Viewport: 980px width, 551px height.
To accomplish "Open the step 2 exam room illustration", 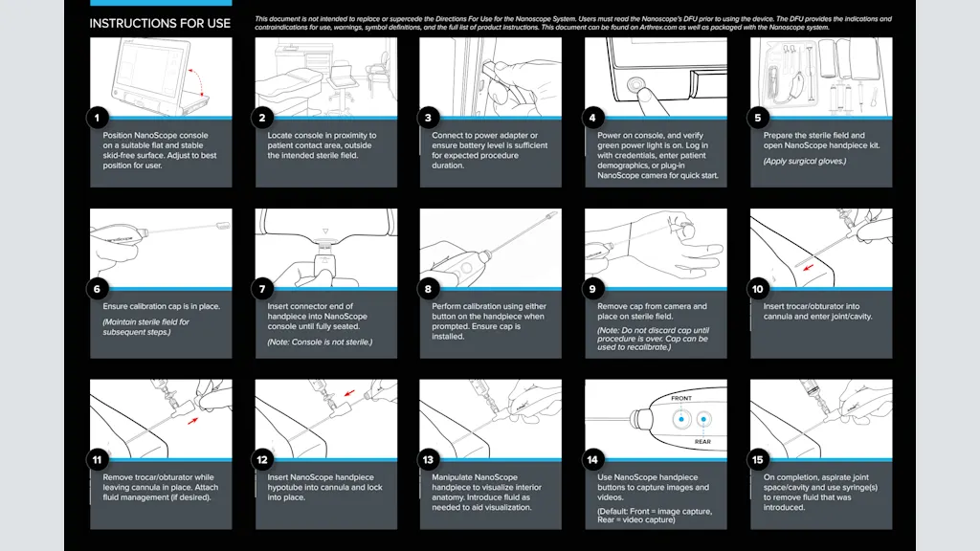I will click(x=325, y=77).
